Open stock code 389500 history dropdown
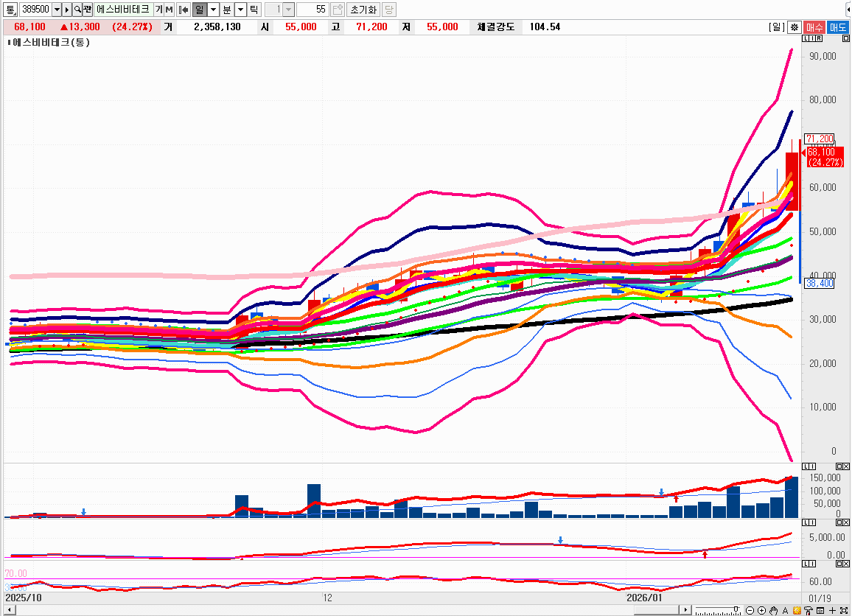The height and width of the screenshot is (616, 852). 57,10
